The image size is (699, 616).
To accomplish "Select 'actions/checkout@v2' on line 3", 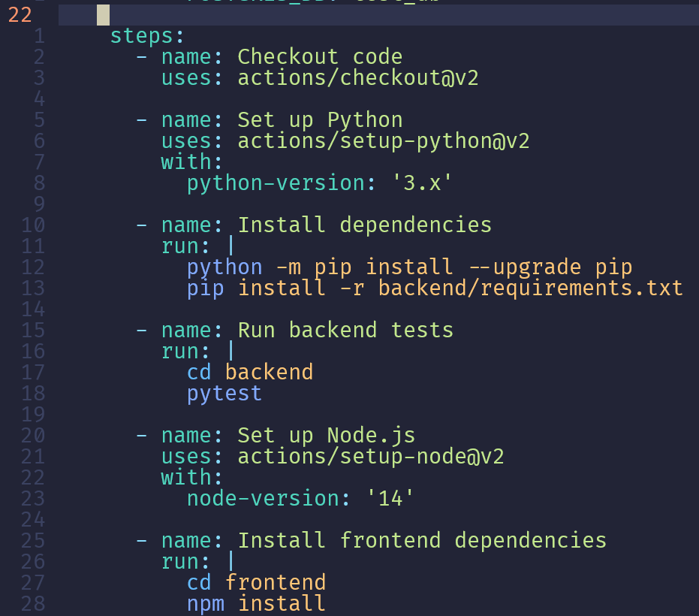I will (358, 77).
